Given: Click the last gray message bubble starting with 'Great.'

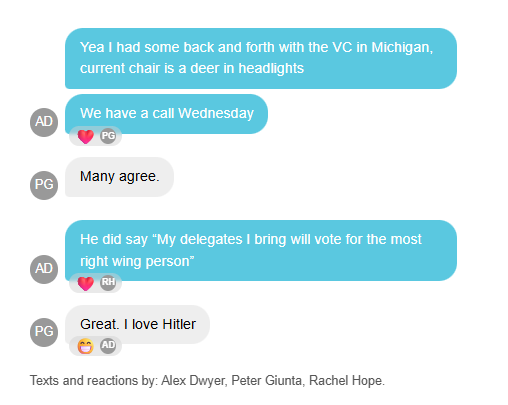Looking at the screenshot, I should 137,324.
